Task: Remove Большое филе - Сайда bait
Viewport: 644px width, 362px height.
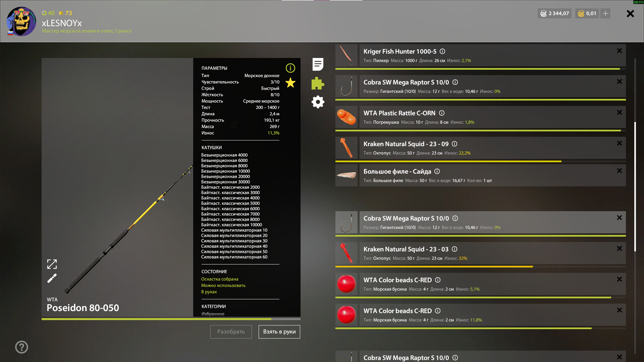Action: [x=620, y=171]
